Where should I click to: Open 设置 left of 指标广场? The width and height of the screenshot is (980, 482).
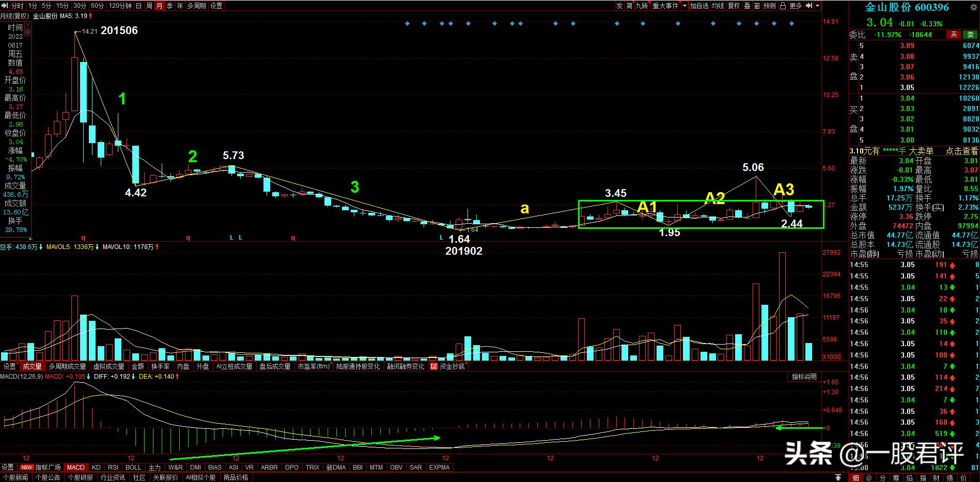pos(7,468)
